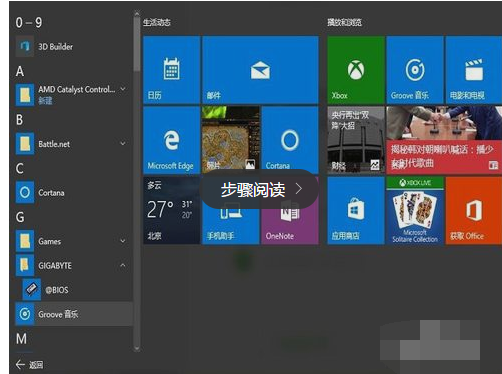
Task: Click the 获取 Office tile
Action: coord(474,211)
